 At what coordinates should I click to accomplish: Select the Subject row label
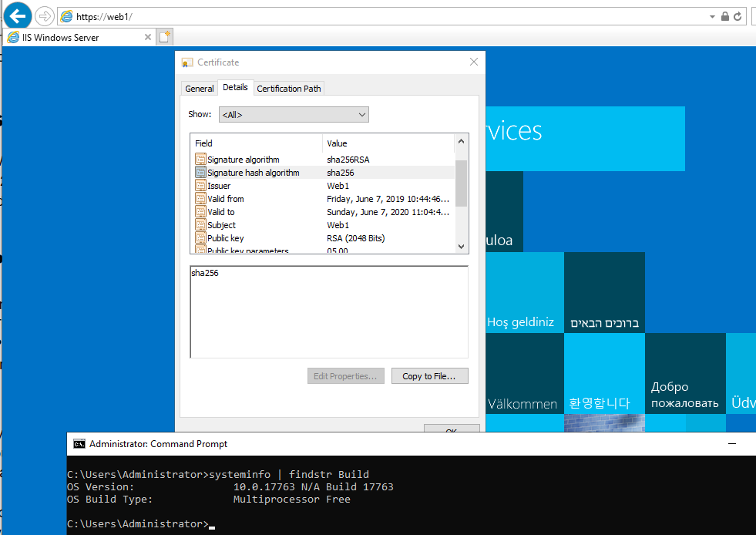[221, 225]
